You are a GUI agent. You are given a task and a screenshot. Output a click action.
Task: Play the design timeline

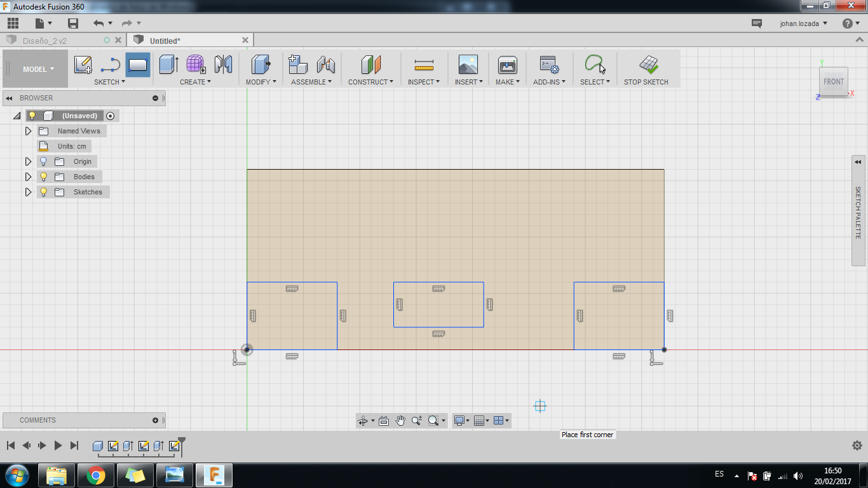coord(58,445)
